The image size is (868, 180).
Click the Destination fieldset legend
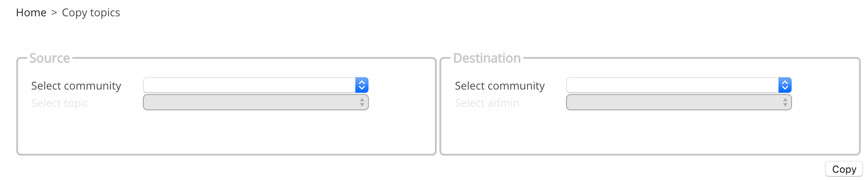(487, 58)
